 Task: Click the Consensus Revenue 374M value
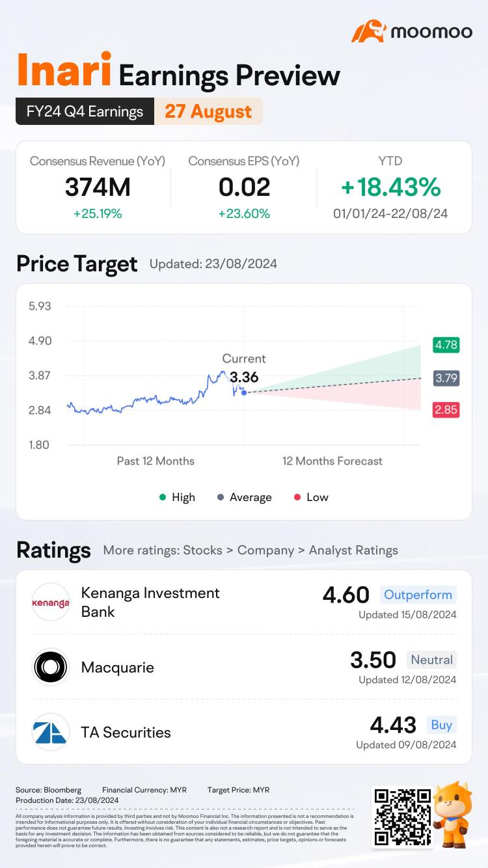pos(98,187)
